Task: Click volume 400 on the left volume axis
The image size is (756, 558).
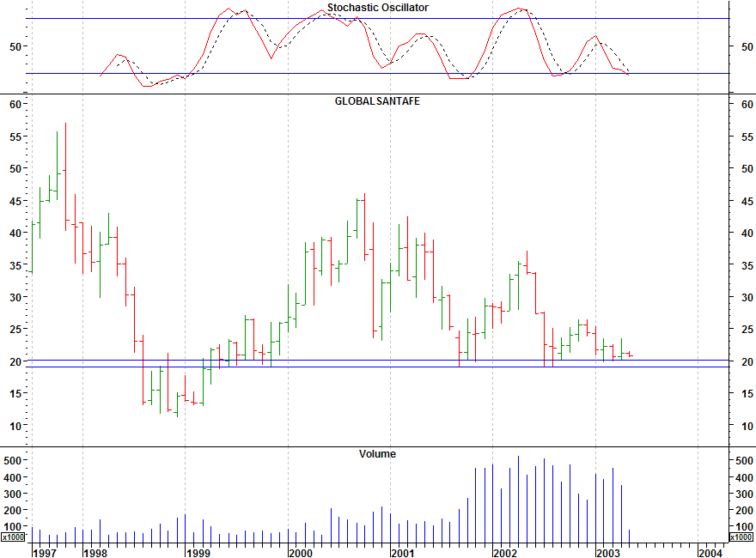Action: [x=13, y=477]
